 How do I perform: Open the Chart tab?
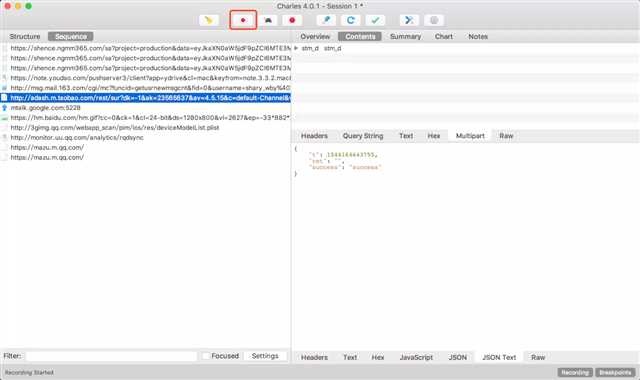tap(444, 36)
